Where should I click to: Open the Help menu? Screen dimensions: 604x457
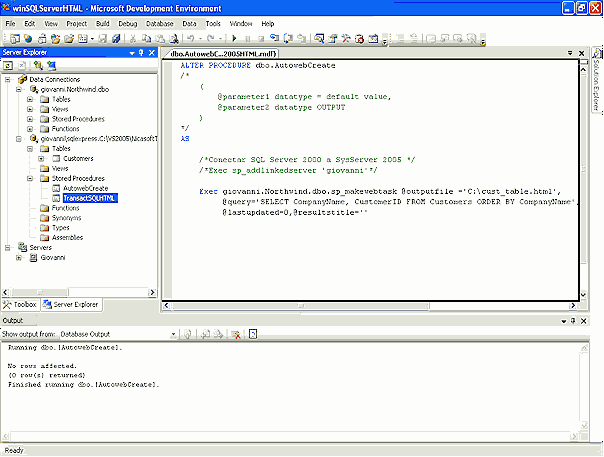tap(268, 24)
